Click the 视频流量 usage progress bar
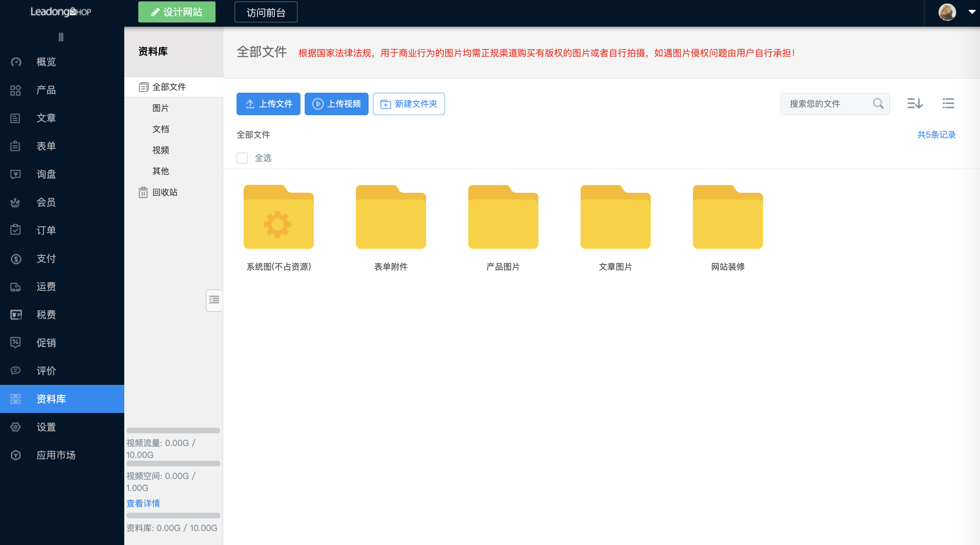The width and height of the screenshot is (980, 545). coord(173,431)
